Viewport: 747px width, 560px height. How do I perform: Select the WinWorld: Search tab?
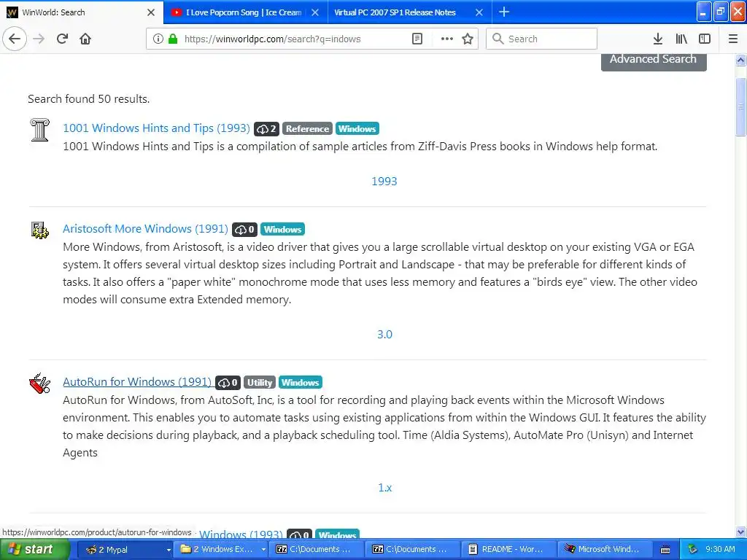(76, 12)
